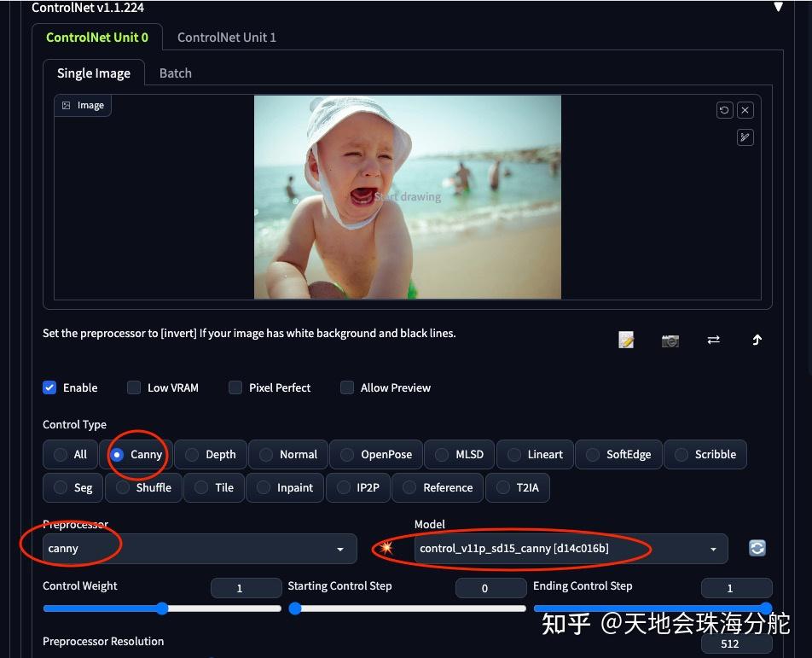
Task: Check the Pixel Perfect option
Action: click(x=235, y=387)
